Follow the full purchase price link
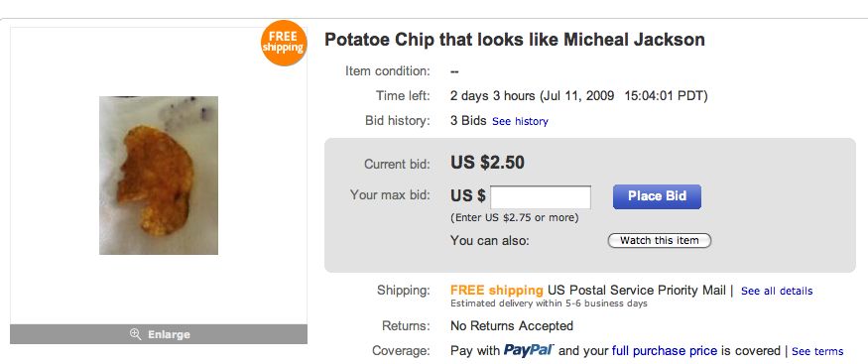The image size is (868, 364). click(x=665, y=351)
